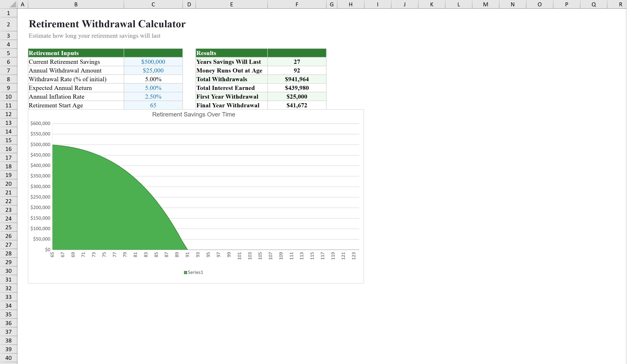Screen dimensions: 627x364
Task: Select the 2.50% Annual Inflation Rate cell
Action: 153,96
